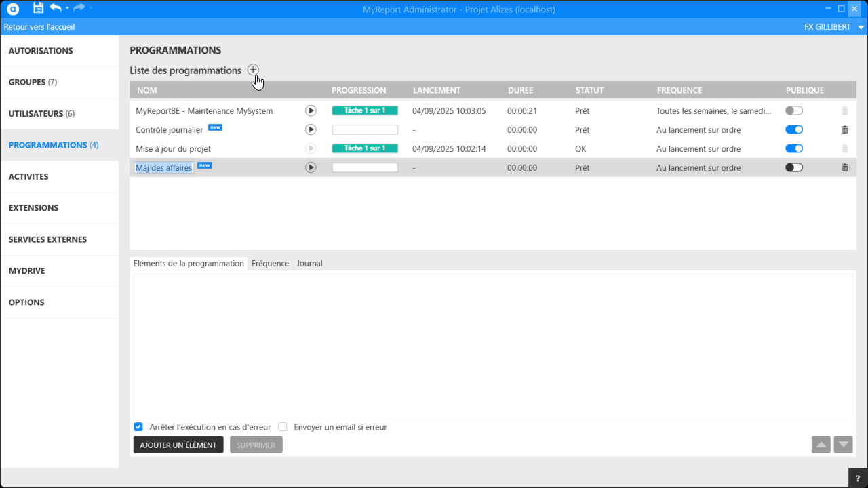Screen dimensions: 868x488
Task: Click trash icon for Màj des affaires
Action: [844, 167]
